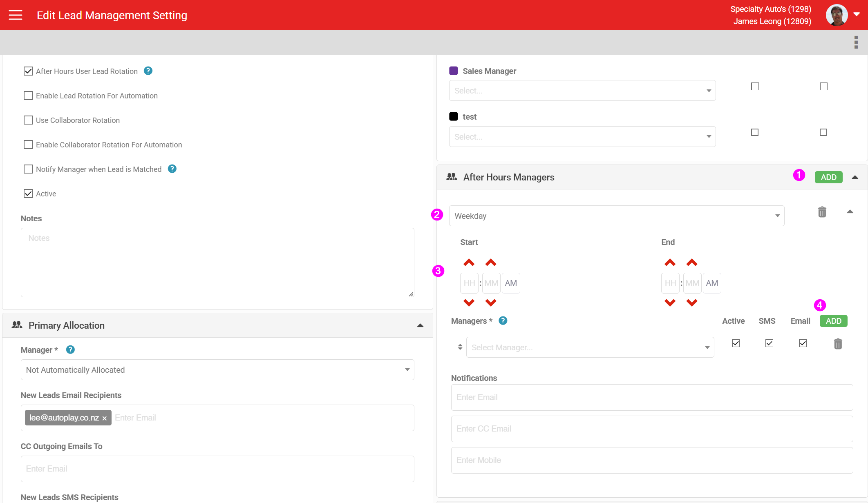The image size is (868, 503).
Task: Uncheck the Active checkbox under settings
Action: pyautogui.click(x=28, y=194)
